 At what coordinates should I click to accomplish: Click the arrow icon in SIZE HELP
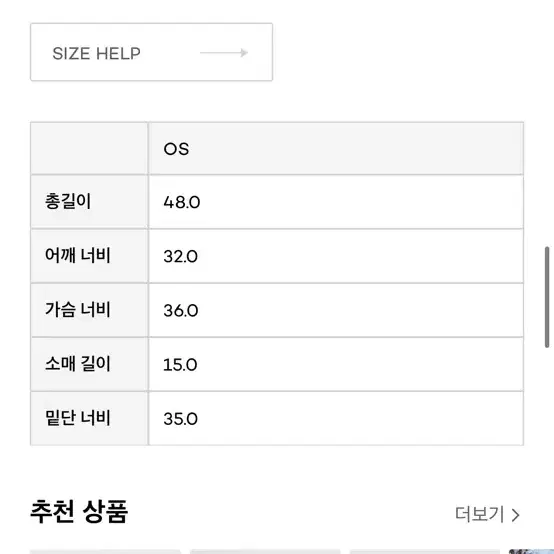click(224, 53)
